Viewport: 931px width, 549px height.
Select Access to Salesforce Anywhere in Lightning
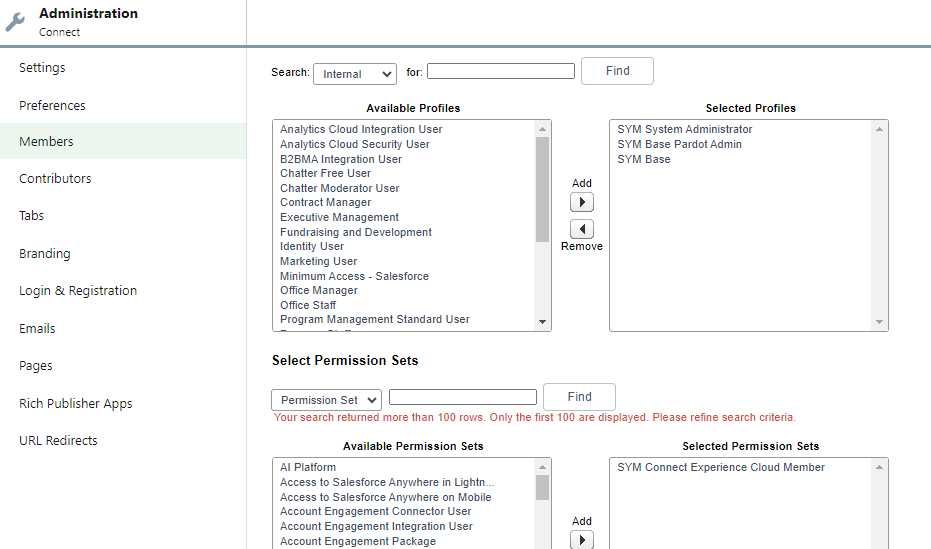tap(387, 482)
